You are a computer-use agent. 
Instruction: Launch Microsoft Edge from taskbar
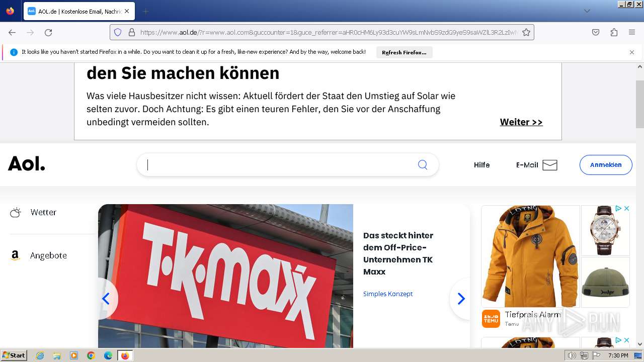tap(108, 355)
